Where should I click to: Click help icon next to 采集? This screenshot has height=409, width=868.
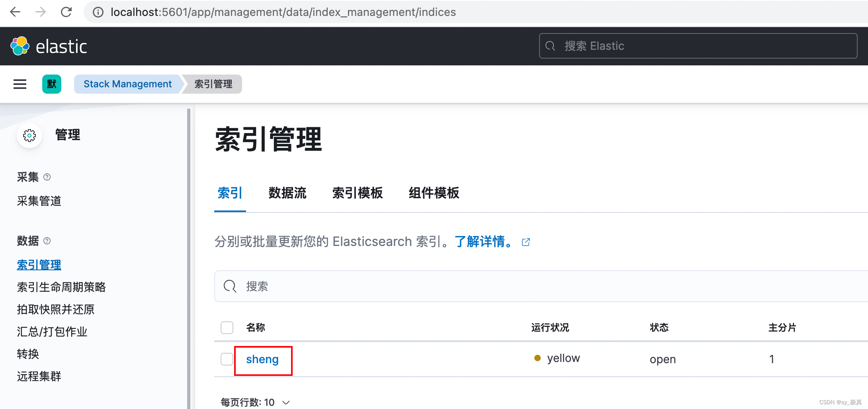[x=47, y=177]
